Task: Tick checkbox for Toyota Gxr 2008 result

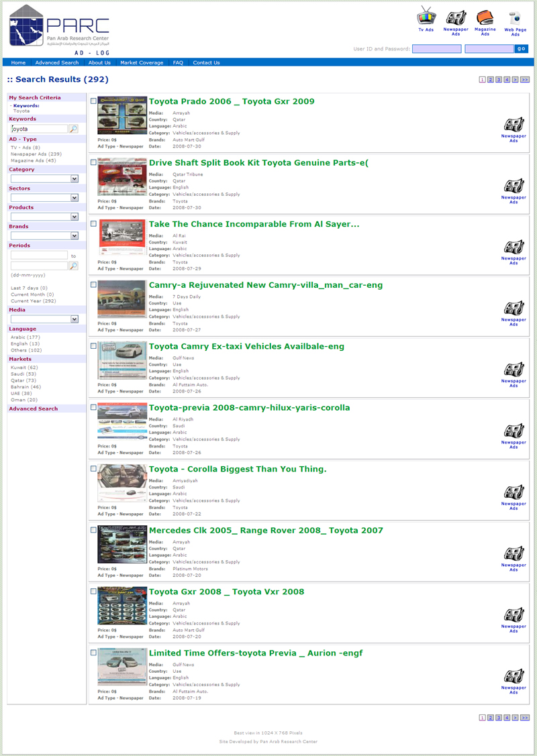Action: coord(93,591)
